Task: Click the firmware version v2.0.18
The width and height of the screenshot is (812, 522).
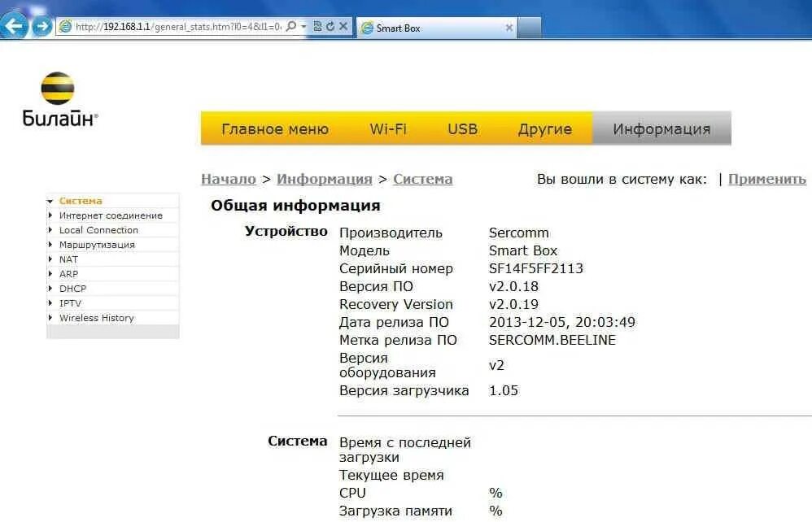Action: tap(513, 286)
